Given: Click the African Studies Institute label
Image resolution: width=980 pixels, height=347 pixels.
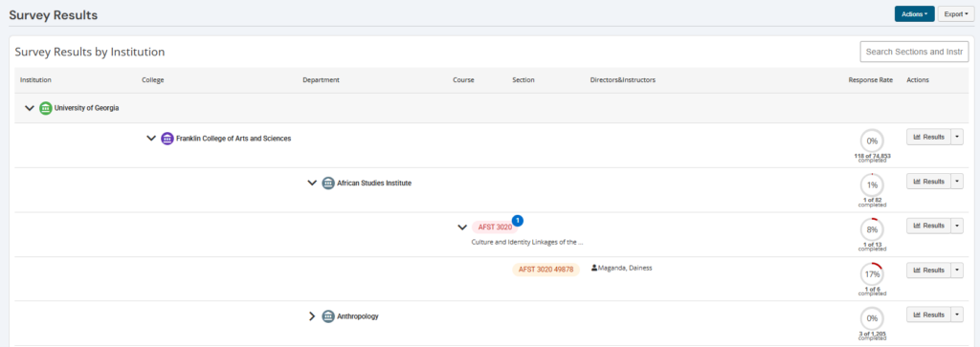Looking at the screenshot, I should [374, 184].
